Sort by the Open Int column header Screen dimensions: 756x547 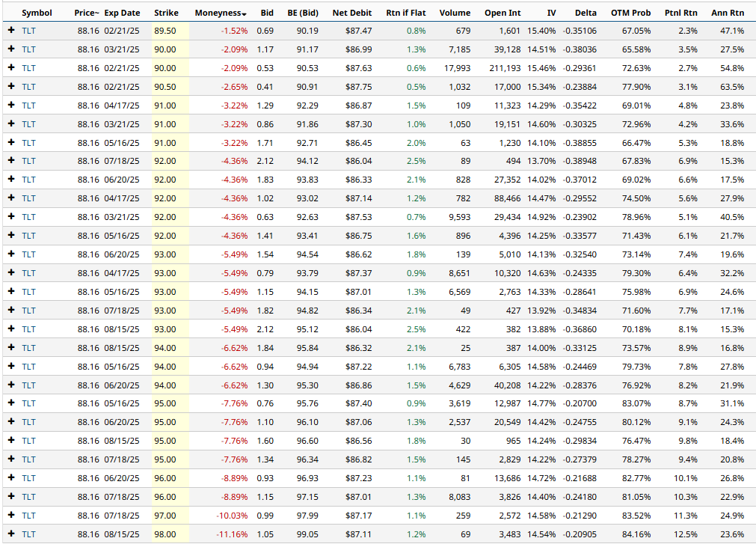click(503, 13)
